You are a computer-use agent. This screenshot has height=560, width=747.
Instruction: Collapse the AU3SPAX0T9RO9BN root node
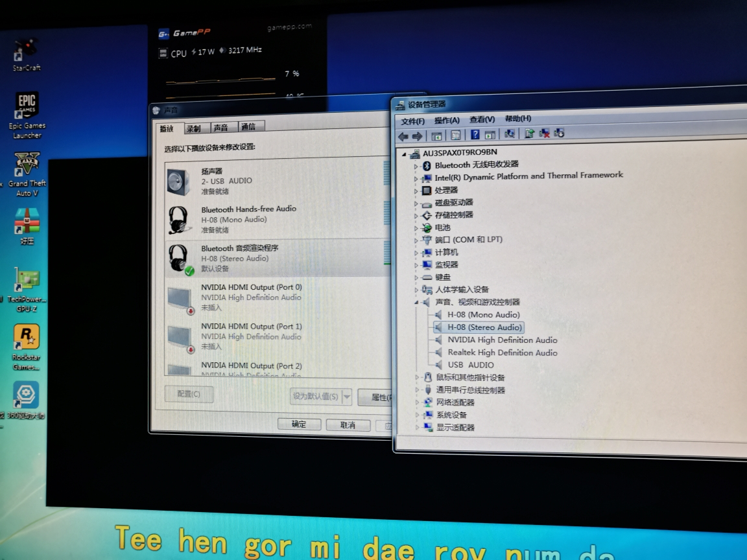point(404,154)
